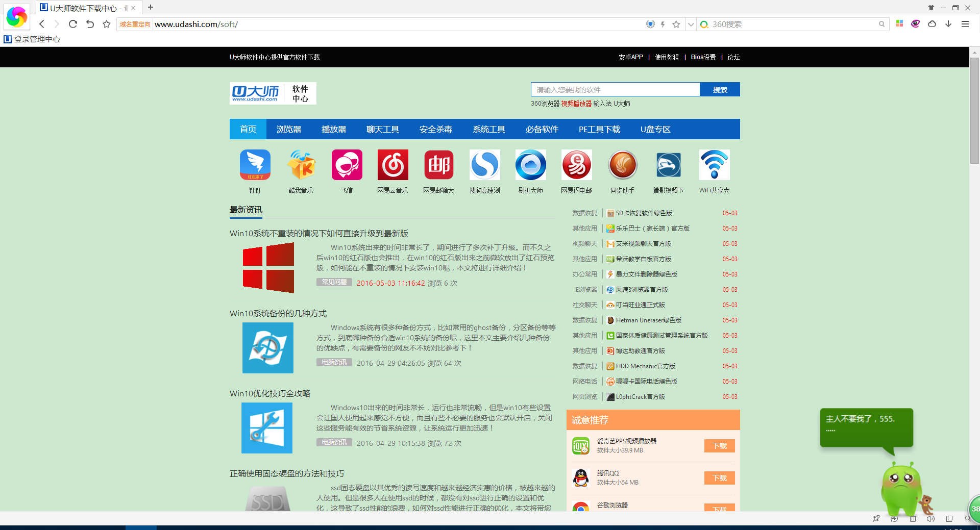Screen dimensions: 980x530
Task: Open the 网易邮箱大师 red mail icon
Action: [439, 165]
